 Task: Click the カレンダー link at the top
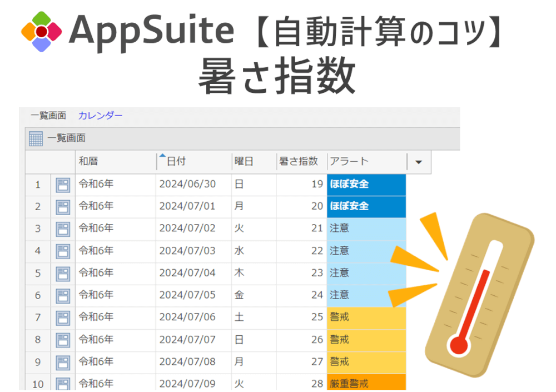pyautogui.click(x=100, y=116)
